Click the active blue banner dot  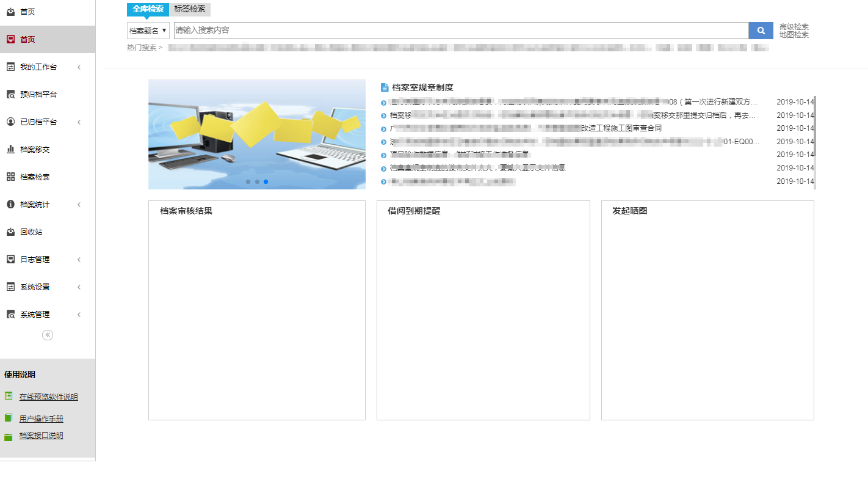[266, 181]
